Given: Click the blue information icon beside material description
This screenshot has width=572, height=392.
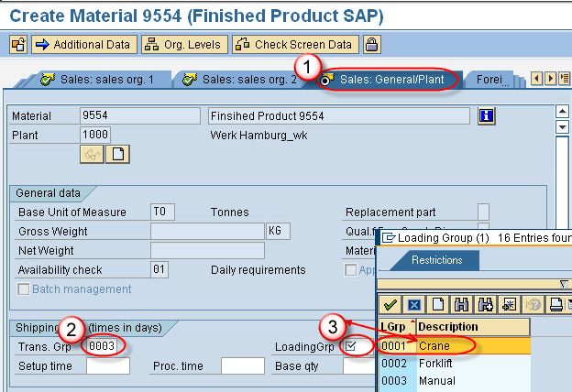Looking at the screenshot, I should pyautogui.click(x=487, y=115).
